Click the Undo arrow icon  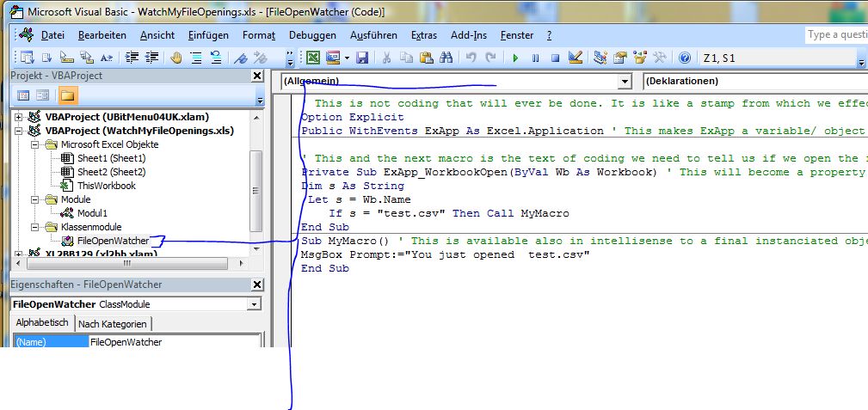[471, 58]
